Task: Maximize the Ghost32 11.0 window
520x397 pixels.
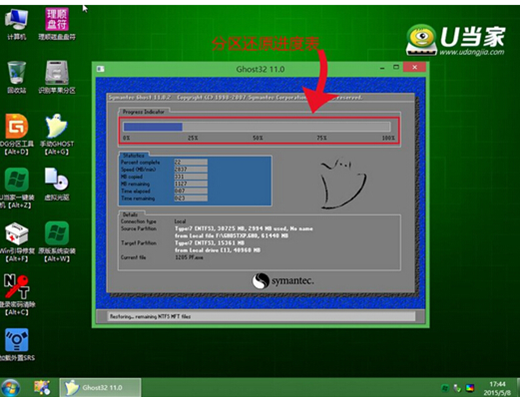Action: coord(396,67)
